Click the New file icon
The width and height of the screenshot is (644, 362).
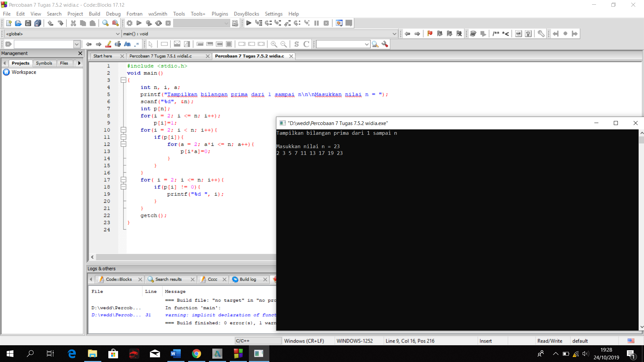coord(9,23)
